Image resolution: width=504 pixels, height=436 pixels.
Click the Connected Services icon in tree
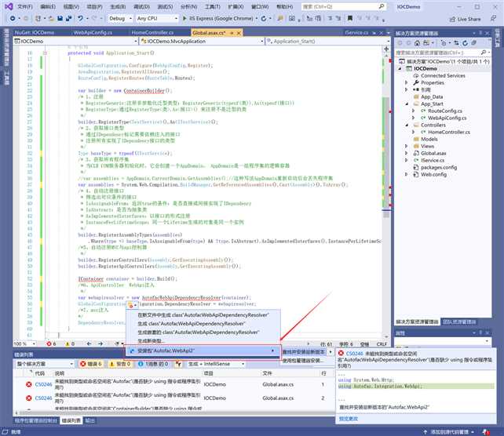coord(416,76)
